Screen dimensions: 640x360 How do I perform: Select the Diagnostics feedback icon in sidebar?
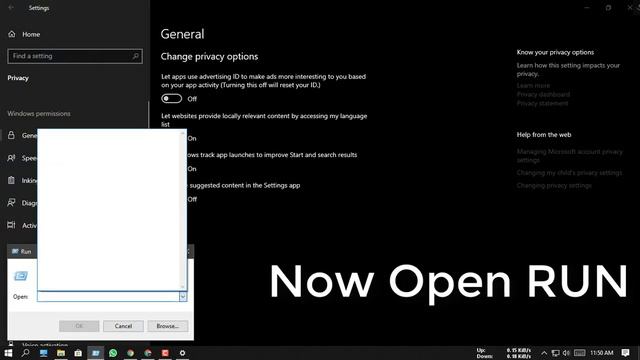click(11, 202)
